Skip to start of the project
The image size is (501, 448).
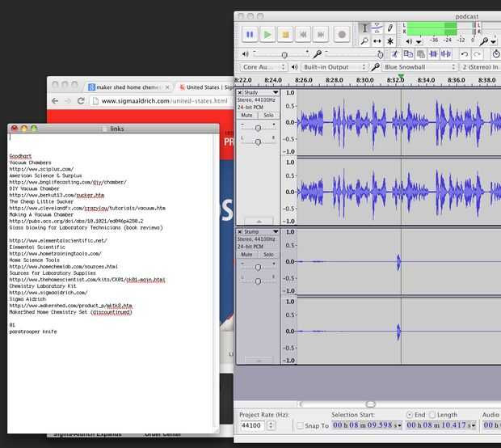[x=303, y=34]
